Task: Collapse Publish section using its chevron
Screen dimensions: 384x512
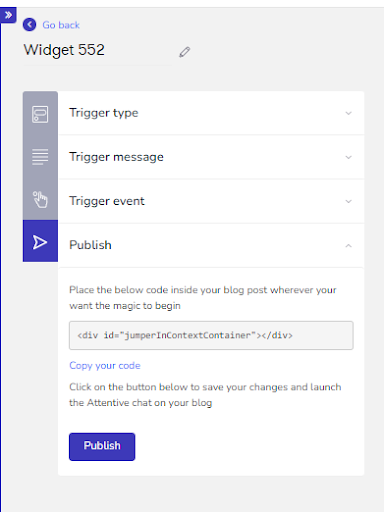Action: point(349,246)
